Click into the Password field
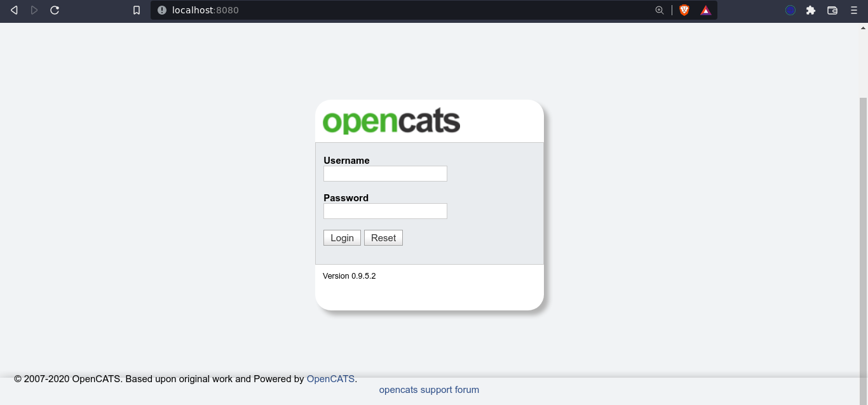This screenshot has width=868, height=405. click(385, 211)
